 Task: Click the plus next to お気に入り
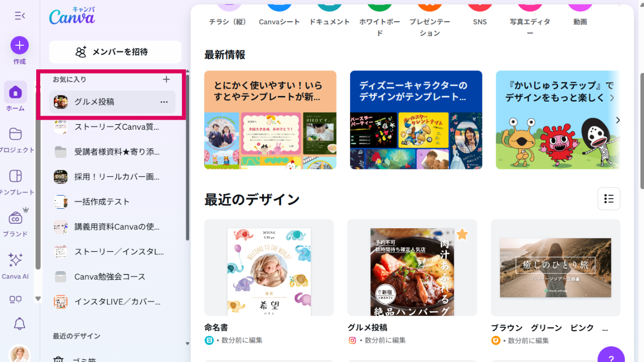(167, 79)
